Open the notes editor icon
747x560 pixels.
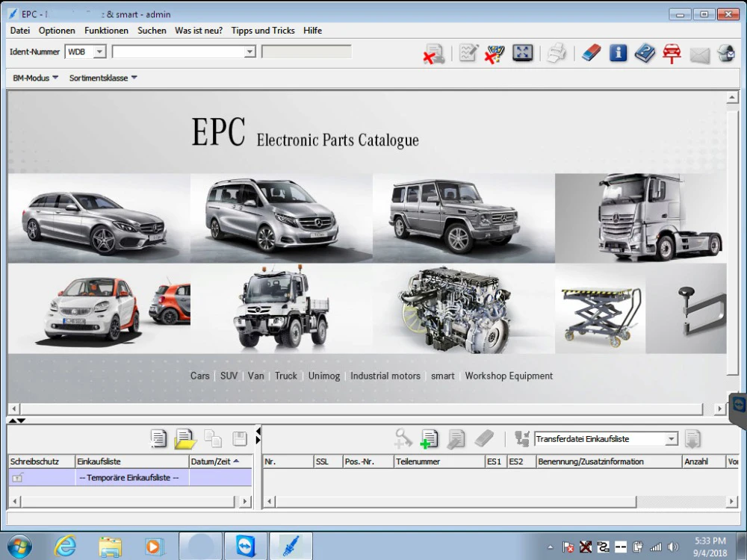click(468, 52)
